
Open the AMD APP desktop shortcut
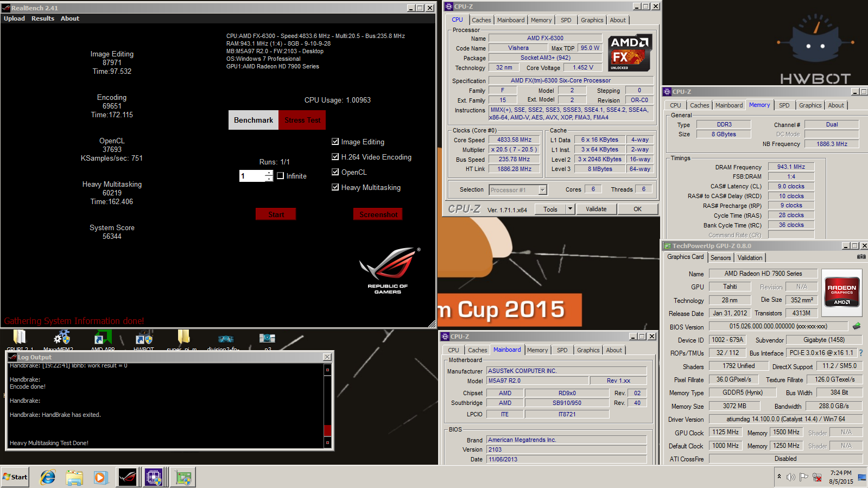tap(103, 339)
